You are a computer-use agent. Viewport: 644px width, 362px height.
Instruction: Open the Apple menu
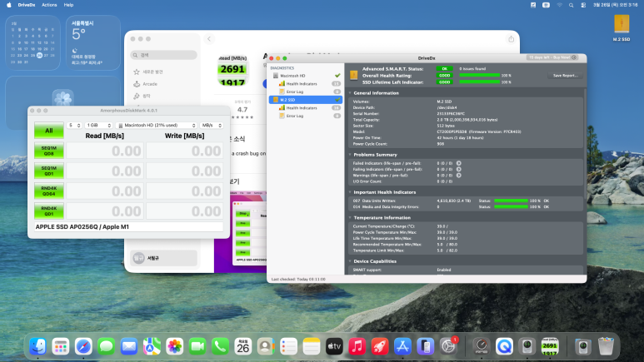[9, 5]
